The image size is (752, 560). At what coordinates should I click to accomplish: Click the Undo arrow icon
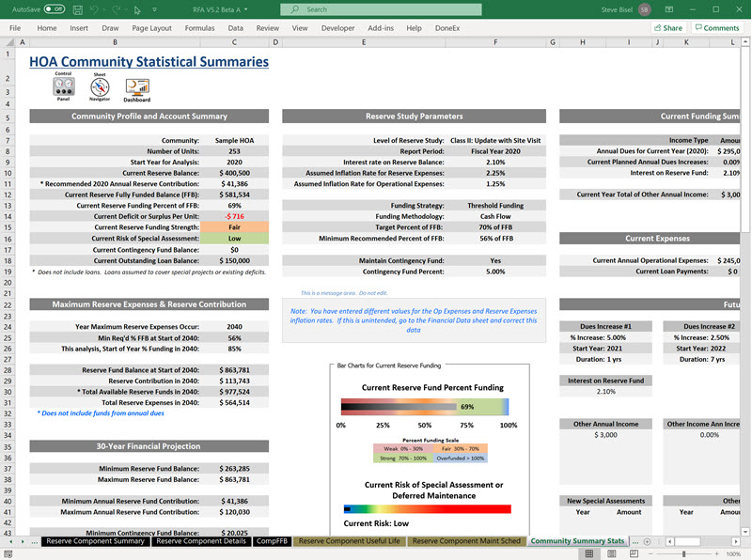click(x=96, y=8)
